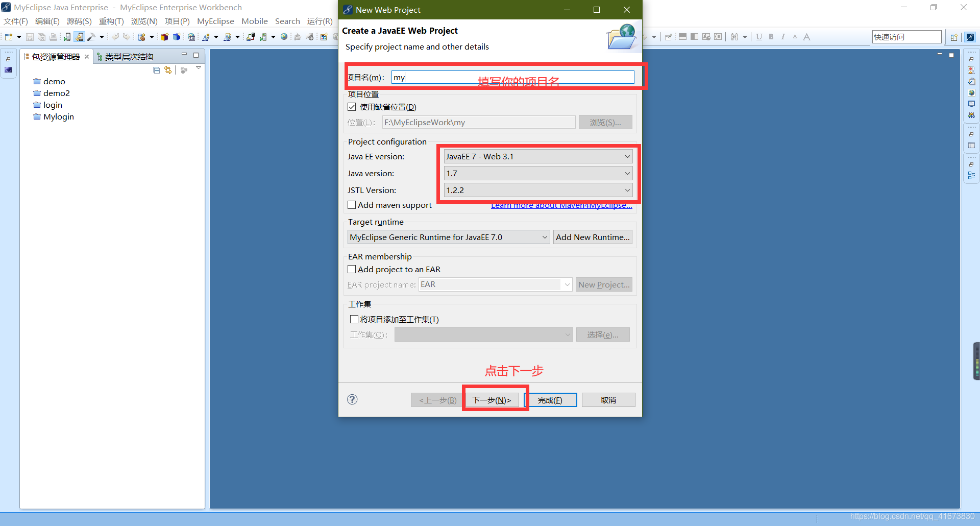Click the Print toolbar icon

tap(53, 37)
